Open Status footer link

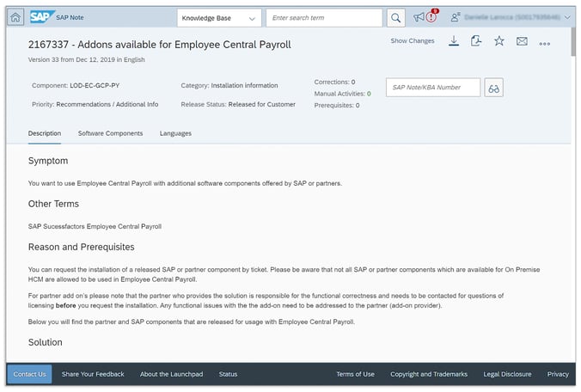click(228, 374)
